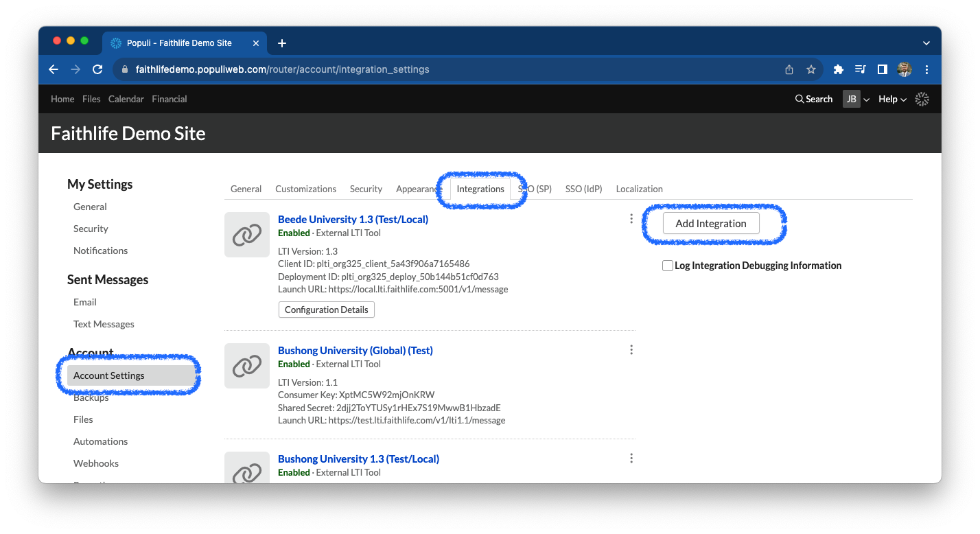This screenshot has width=980, height=534.
Task: Click the Beede Deployment ID text line
Action: [x=388, y=277]
